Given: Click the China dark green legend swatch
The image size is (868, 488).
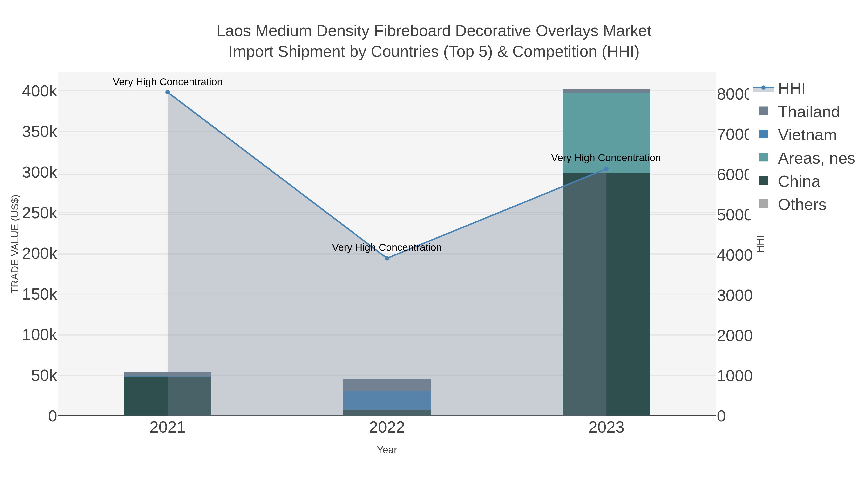Looking at the screenshot, I should point(764,180).
